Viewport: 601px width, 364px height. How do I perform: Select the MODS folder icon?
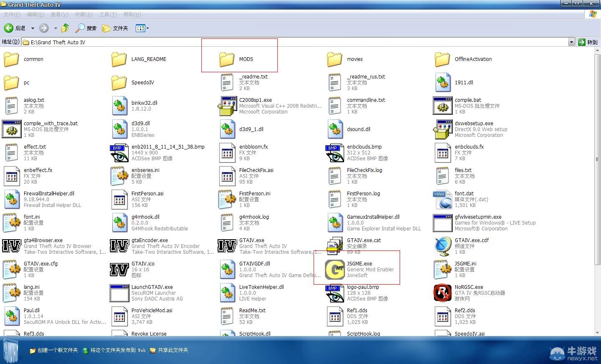[x=227, y=59]
